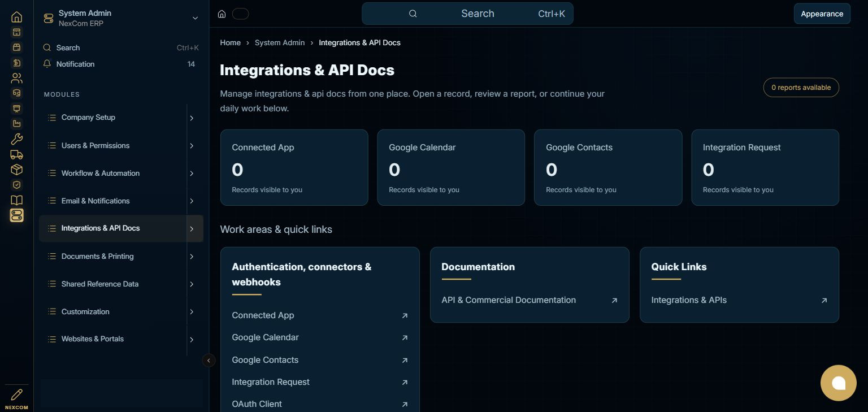Screen dimensions: 868x412
Task: Collapse the sidebar with the chevron handle
Action: tap(209, 360)
